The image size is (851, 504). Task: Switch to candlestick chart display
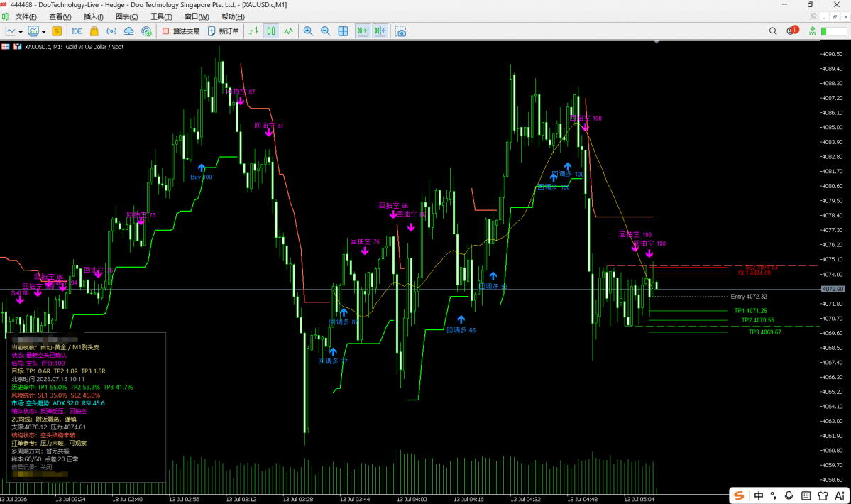pos(271,31)
